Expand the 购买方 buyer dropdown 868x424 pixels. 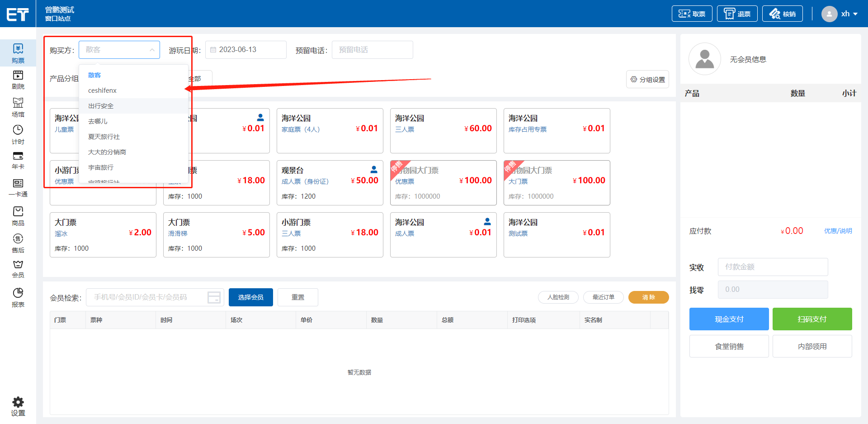click(x=119, y=50)
